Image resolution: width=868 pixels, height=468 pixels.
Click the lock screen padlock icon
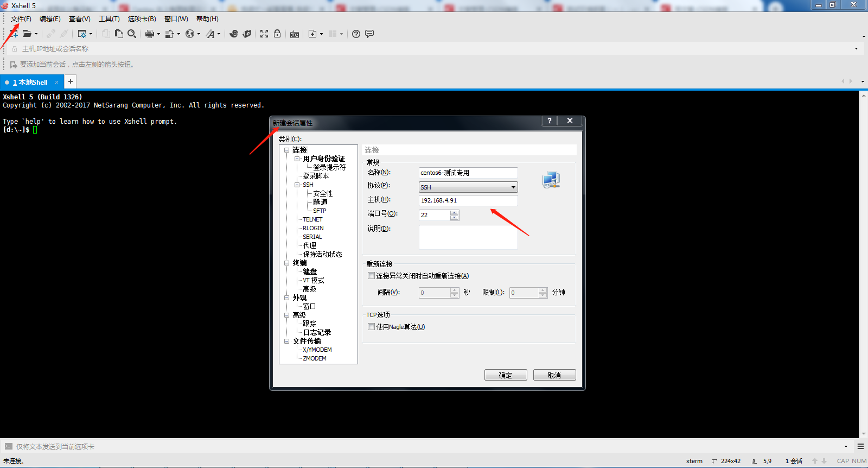[277, 34]
